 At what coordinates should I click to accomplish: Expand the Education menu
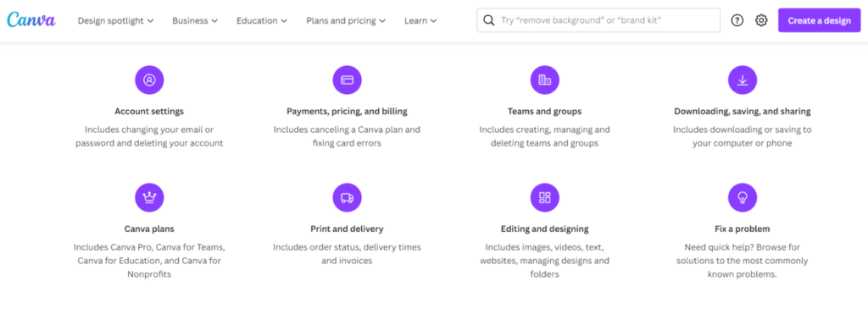[262, 20]
